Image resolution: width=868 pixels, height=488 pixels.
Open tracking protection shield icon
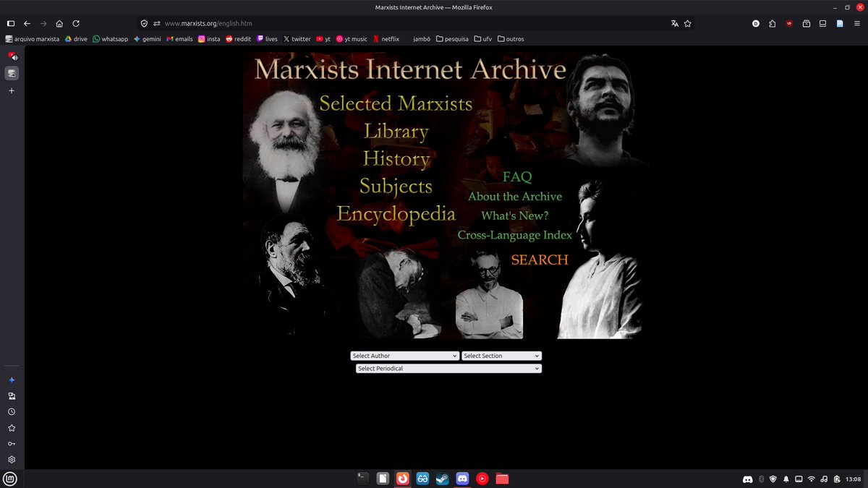144,23
